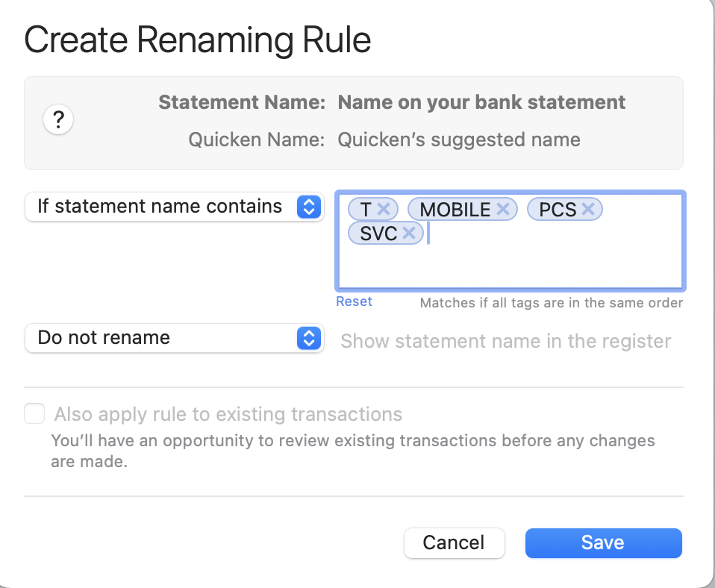The height and width of the screenshot is (588, 715).
Task: Click the arrows of the 'If statement name contains' popup
Action: [x=309, y=207]
